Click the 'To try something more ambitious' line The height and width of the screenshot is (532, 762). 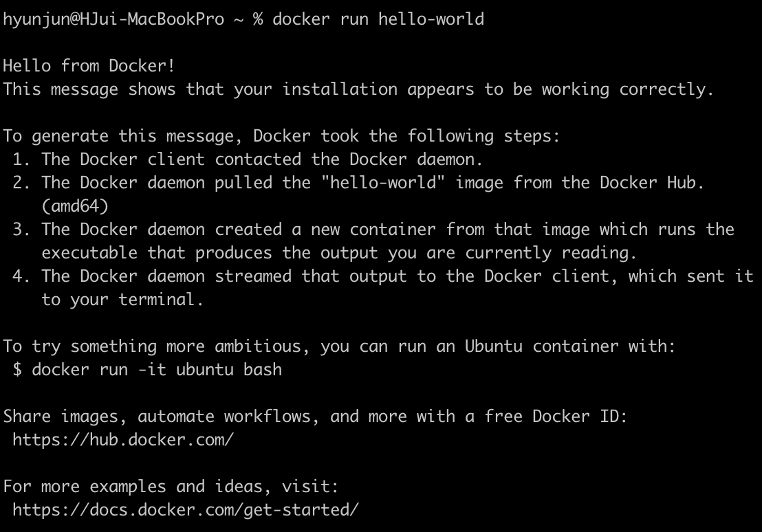tap(339, 346)
